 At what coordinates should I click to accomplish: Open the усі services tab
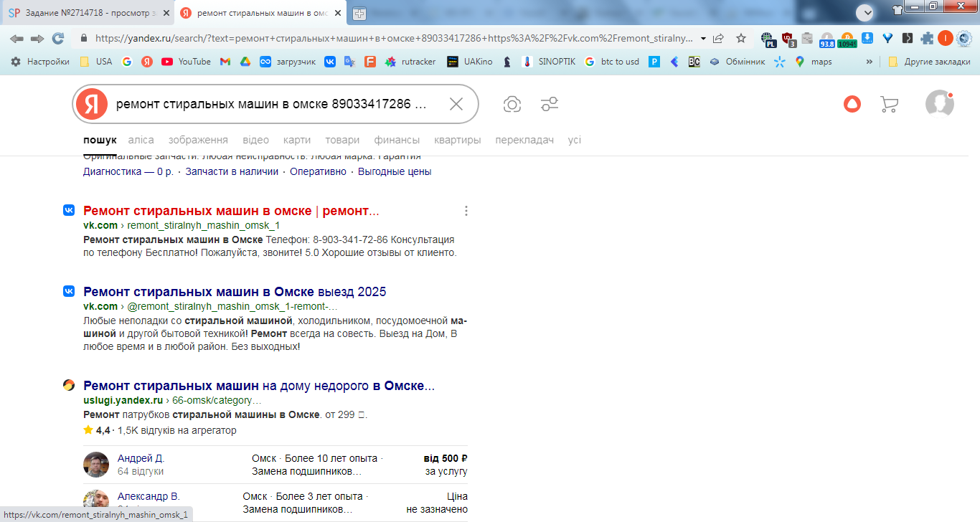[x=575, y=140]
